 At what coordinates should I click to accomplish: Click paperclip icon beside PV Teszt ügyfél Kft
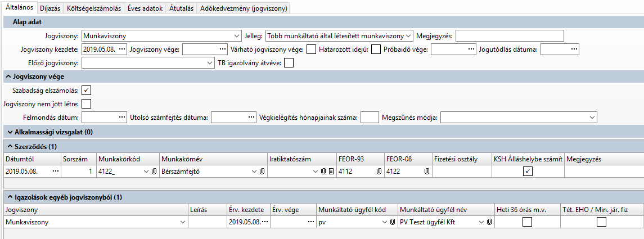[489, 222]
